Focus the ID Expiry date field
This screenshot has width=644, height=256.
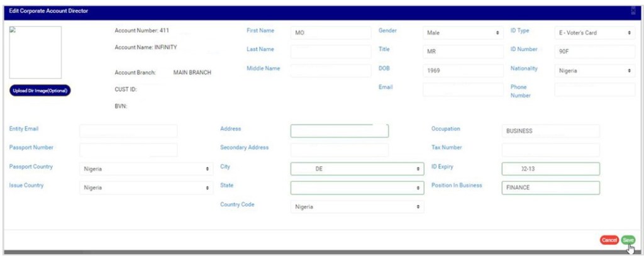click(x=550, y=169)
